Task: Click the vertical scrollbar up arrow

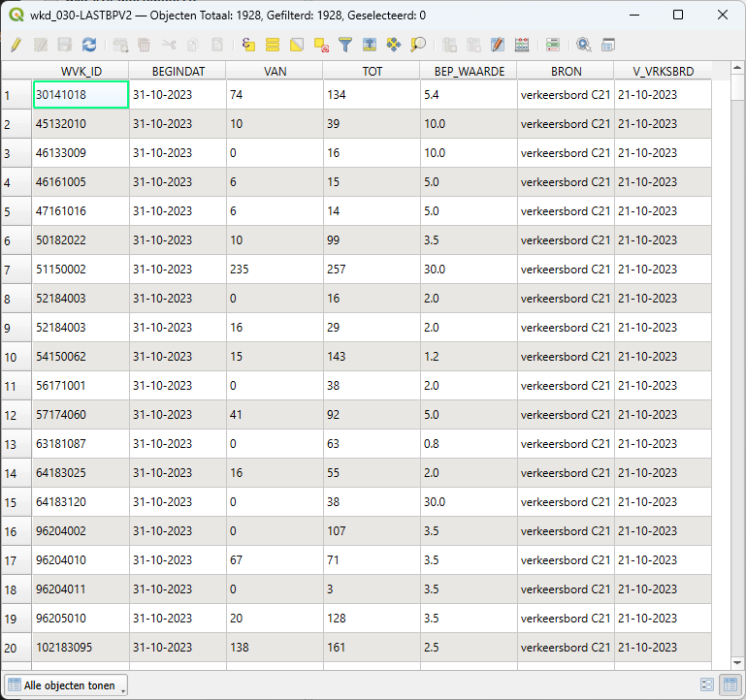Action: click(x=737, y=68)
